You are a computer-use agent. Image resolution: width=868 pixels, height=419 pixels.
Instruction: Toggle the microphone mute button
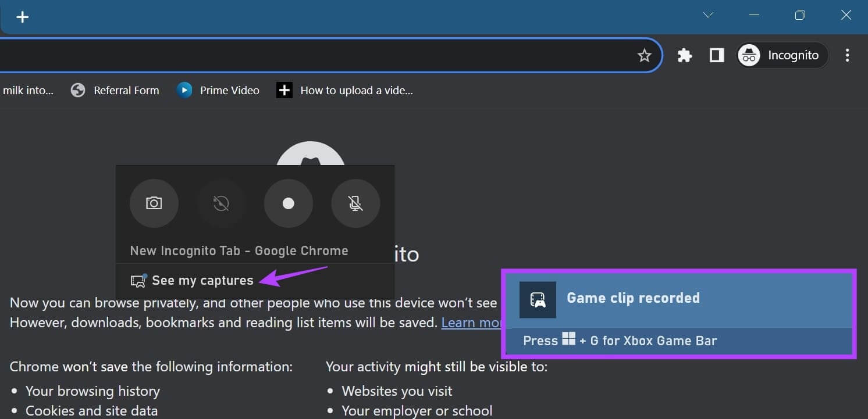pos(355,203)
